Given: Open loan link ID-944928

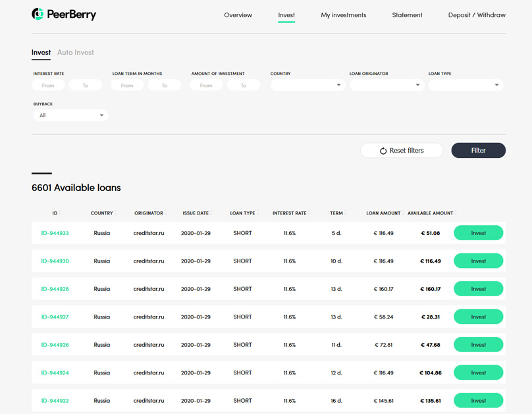Looking at the screenshot, I should coord(55,289).
